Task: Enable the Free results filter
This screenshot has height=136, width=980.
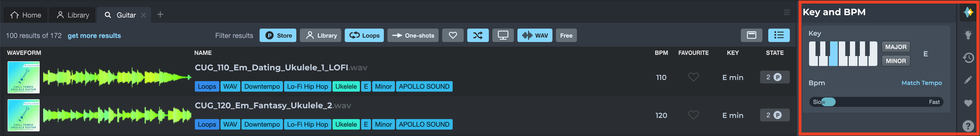Action: tap(566, 35)
